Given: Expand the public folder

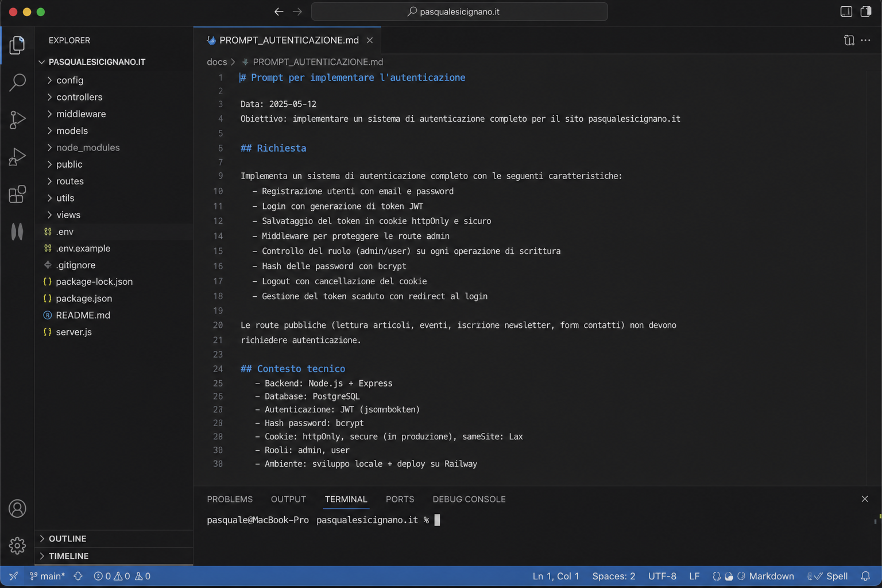Looking at the screenshot, I should [114, 164].
